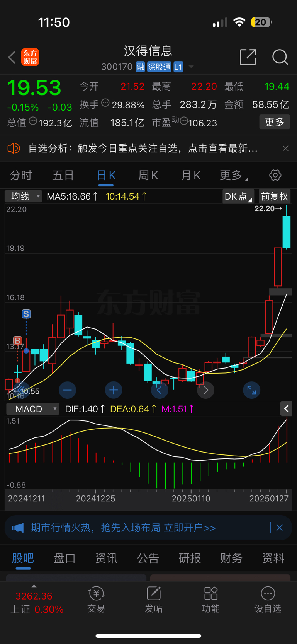
Task: Switch to 资讯 tab
Action: [106, 558]
